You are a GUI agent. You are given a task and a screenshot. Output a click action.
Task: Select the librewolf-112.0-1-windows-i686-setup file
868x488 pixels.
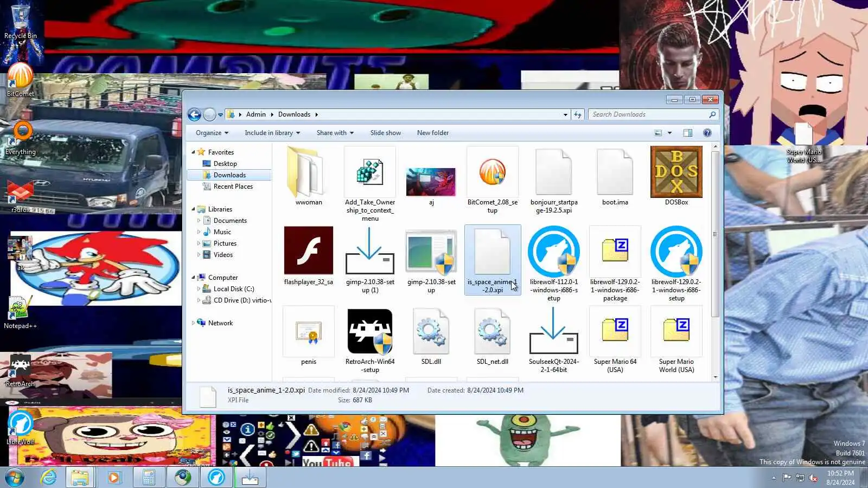(x=554, y=264)
